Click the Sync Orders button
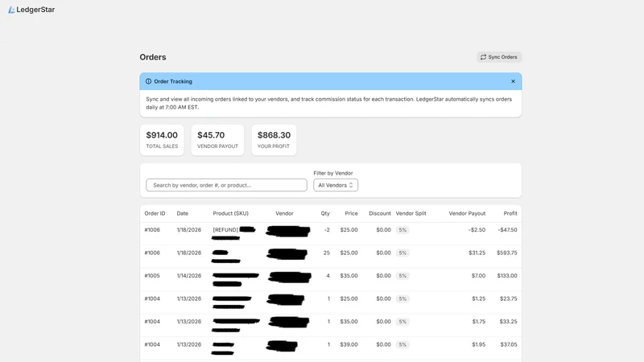644x362 pixels. pyautogui.click(x=499, y=57)
